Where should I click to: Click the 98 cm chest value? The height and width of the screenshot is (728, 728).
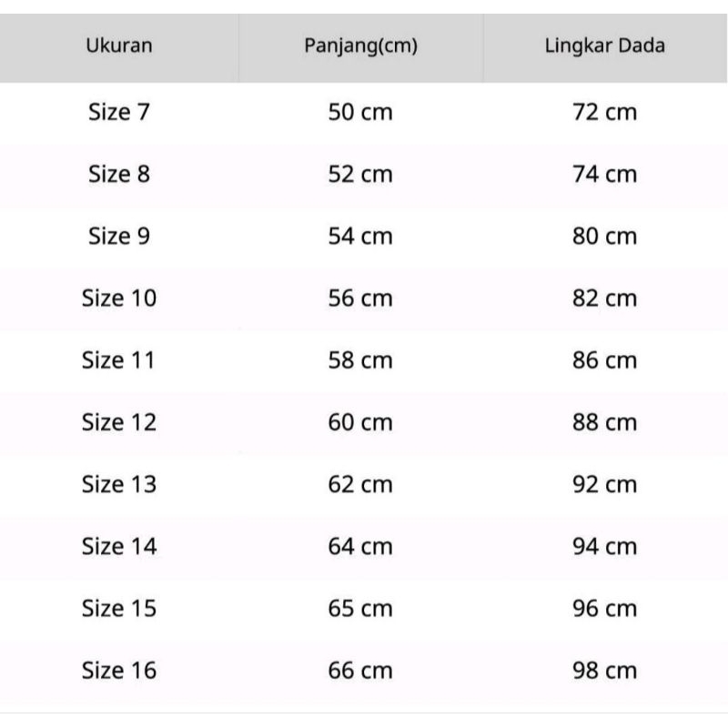click(x=604, y=671)
